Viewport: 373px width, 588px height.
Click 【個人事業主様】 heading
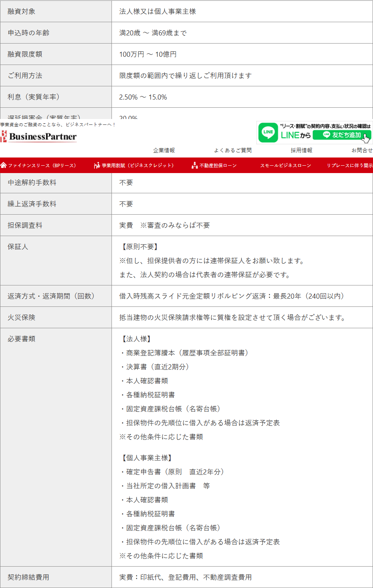(147, 458)
